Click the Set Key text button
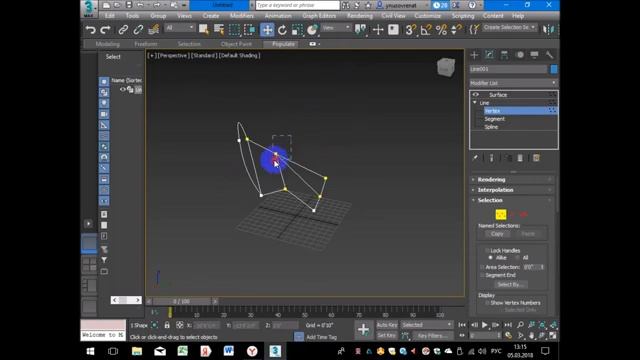 coord(387,336)
